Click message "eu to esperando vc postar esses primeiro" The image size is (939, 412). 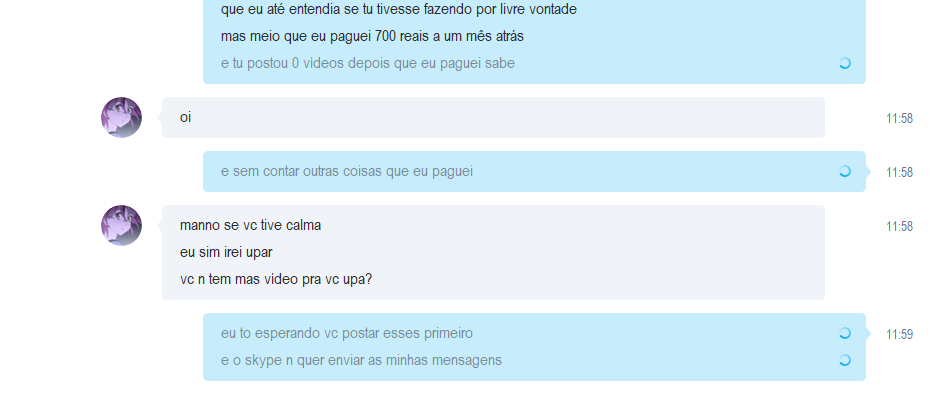tap(347, 333)
